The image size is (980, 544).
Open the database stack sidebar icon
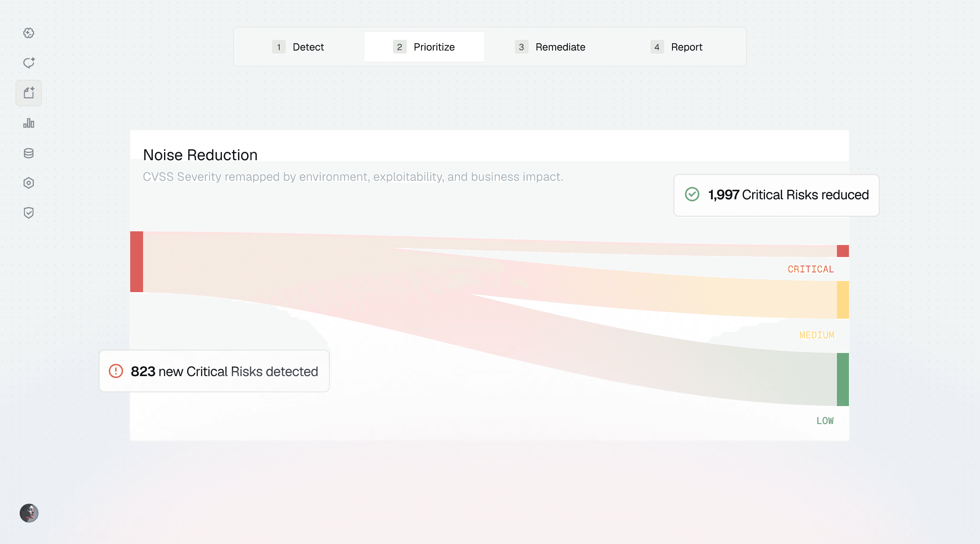pyautogui.click(x=29, y=153)
